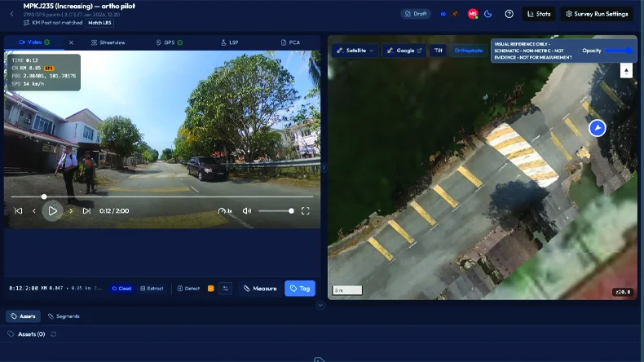The height and width of the screenshot is (362, 644).
Task: Toggle the Tilt map view
Action: [x=439, y=51]
